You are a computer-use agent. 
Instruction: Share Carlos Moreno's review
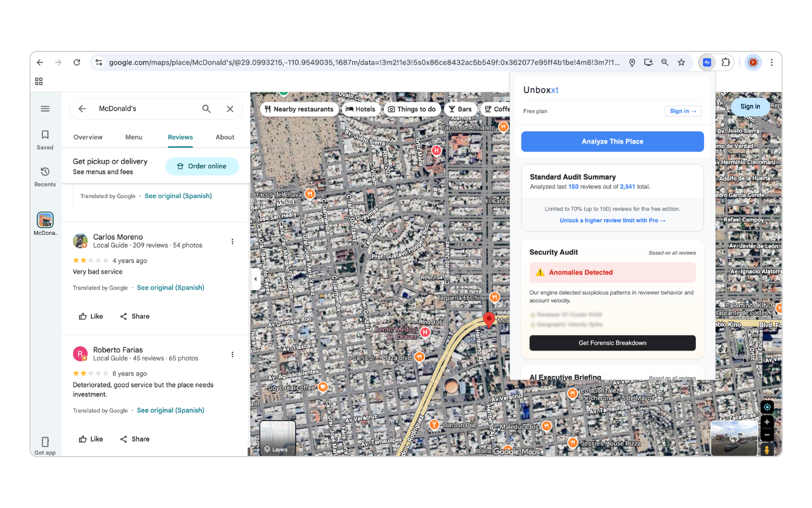(x=134, y=316)
